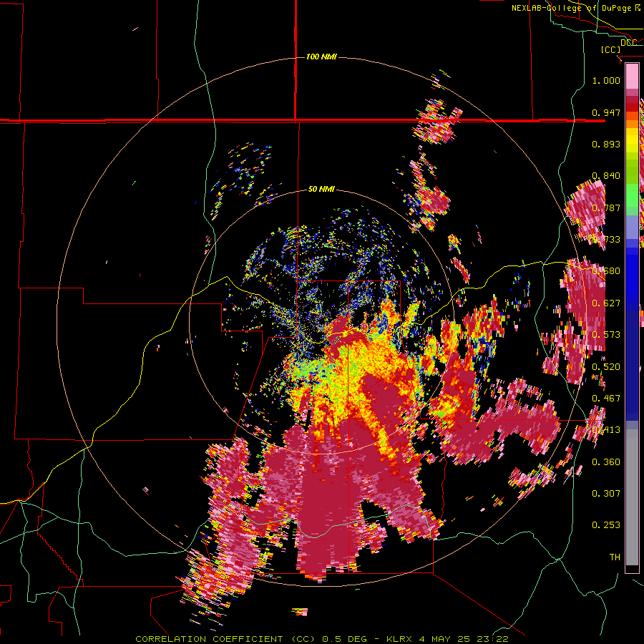Click the 0.840 scale value
Image resolution: width=644 pixels, height=644 pixels.
coord(606,176)
